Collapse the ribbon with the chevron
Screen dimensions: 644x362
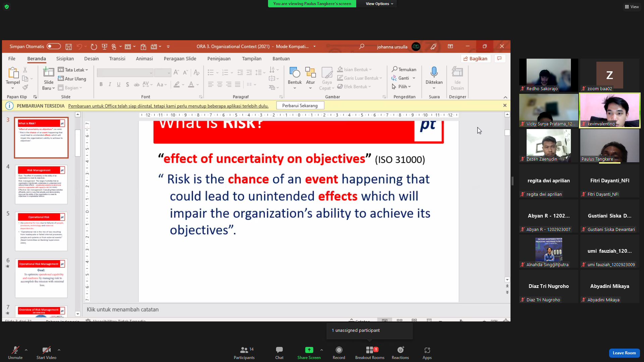(505, 97)
